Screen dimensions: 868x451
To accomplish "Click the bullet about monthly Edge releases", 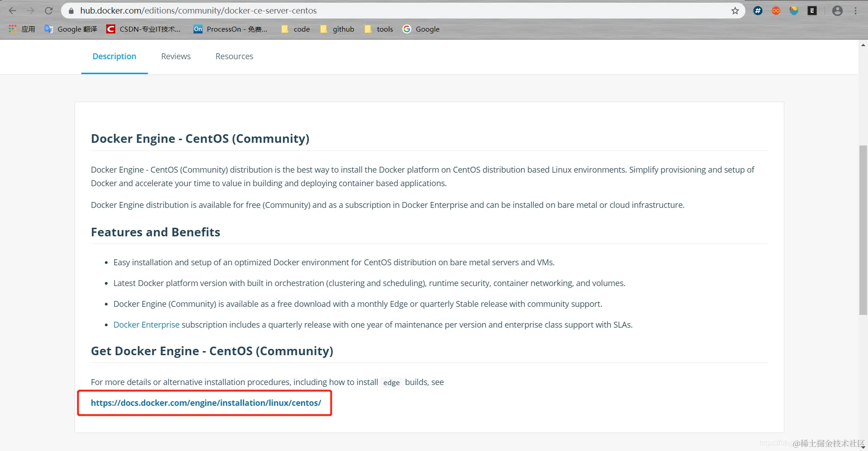I will point(358,304).
